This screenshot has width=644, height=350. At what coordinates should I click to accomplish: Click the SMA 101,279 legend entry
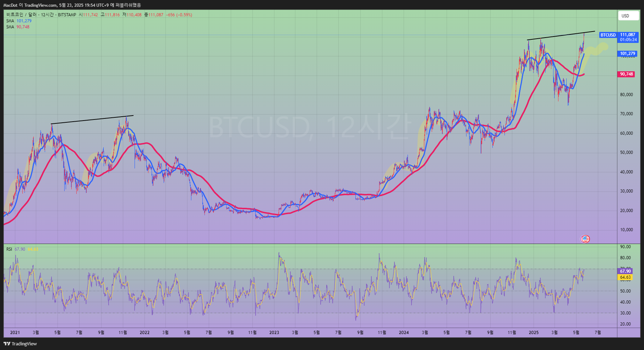point(19,21)
